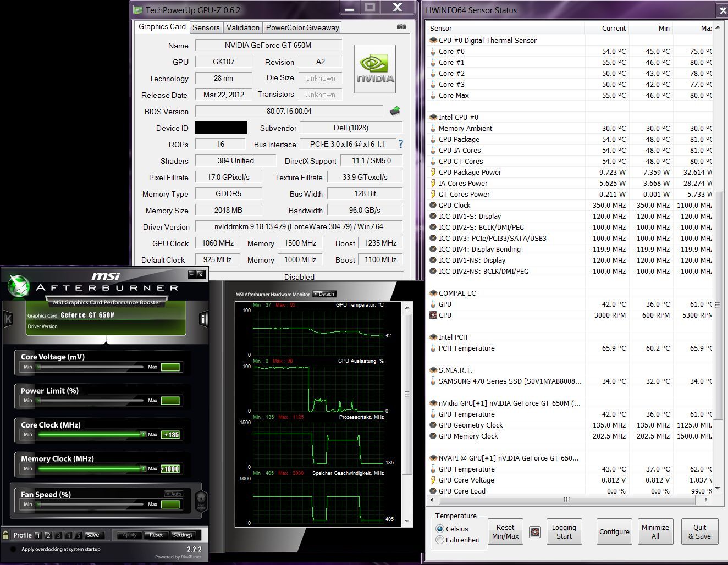
Task: Click the Afterburner Reset button
Action: 156,535
